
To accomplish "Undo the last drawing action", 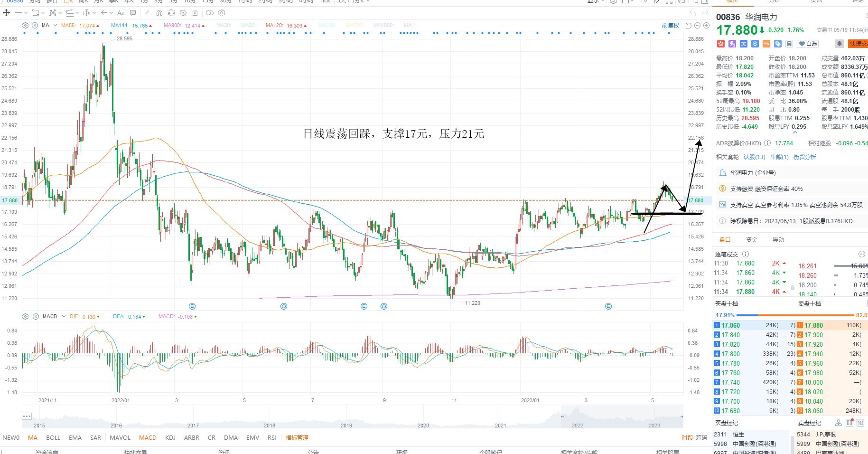I will (693, 13).
